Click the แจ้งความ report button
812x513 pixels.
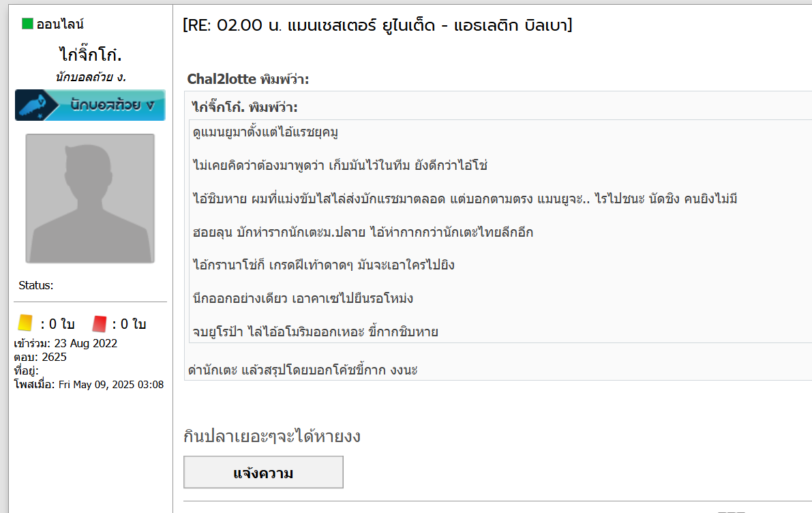click(x=263, y=472)
